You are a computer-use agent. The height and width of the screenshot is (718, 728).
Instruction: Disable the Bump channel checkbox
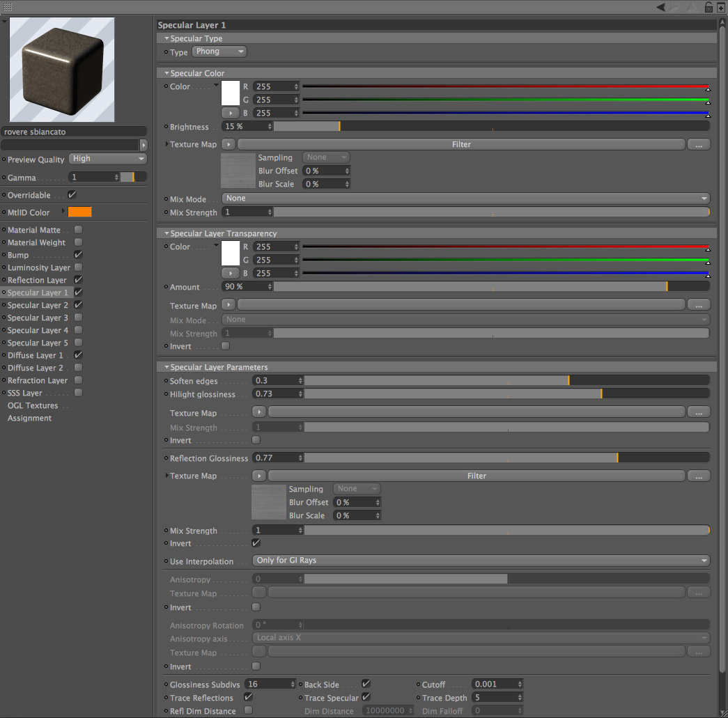[x=79, y=254]
